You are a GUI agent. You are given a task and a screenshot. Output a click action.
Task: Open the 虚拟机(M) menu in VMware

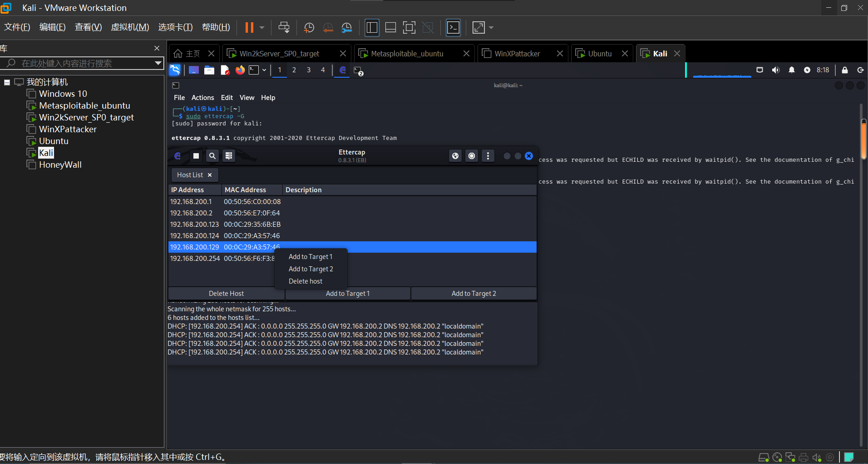(x=130, y=27)
